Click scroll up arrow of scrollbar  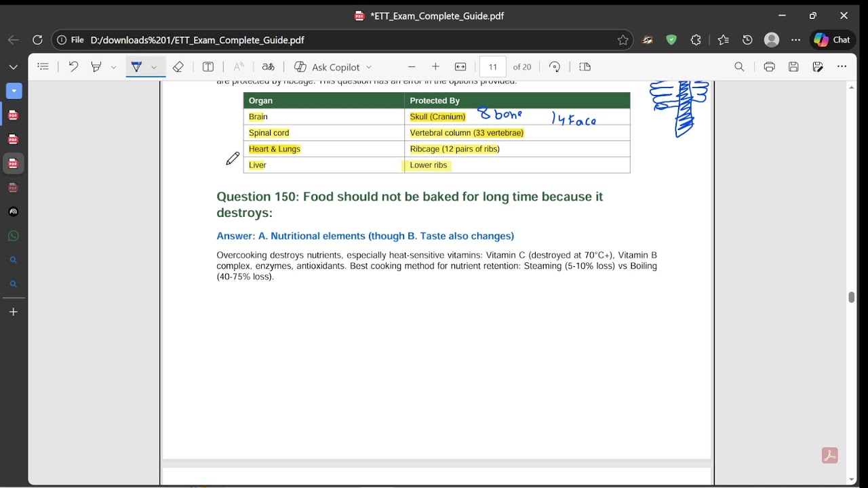coord(852,87)
